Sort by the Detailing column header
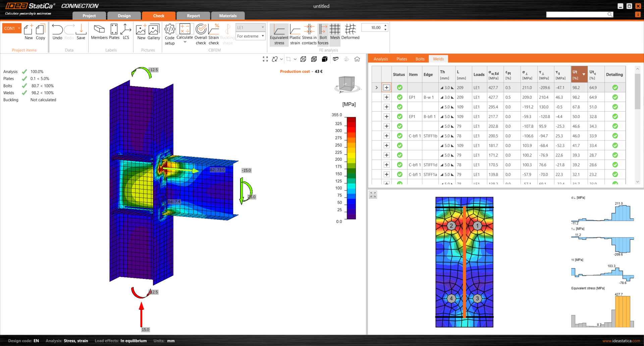 click(614, 74)
